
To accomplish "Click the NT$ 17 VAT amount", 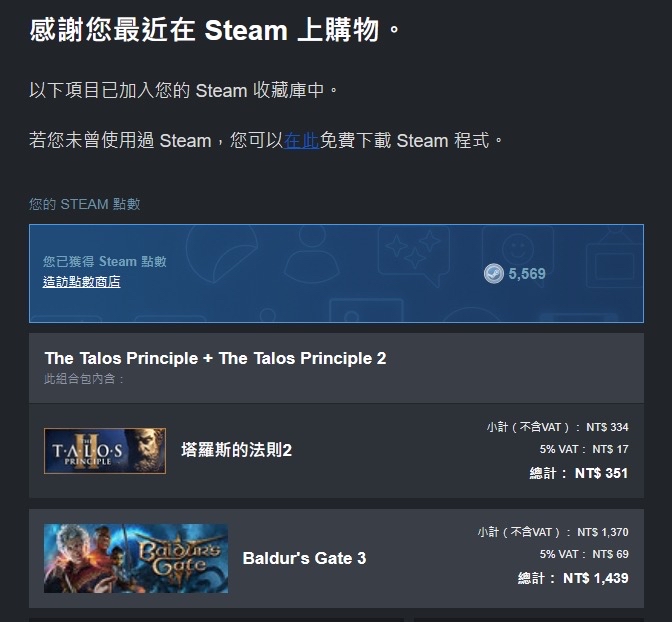I will point(610,449).
